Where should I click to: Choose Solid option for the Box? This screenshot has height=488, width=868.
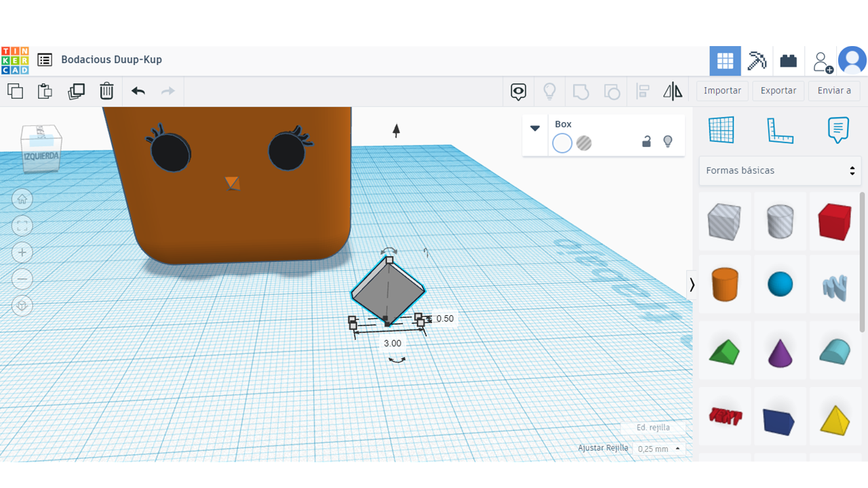562,143
